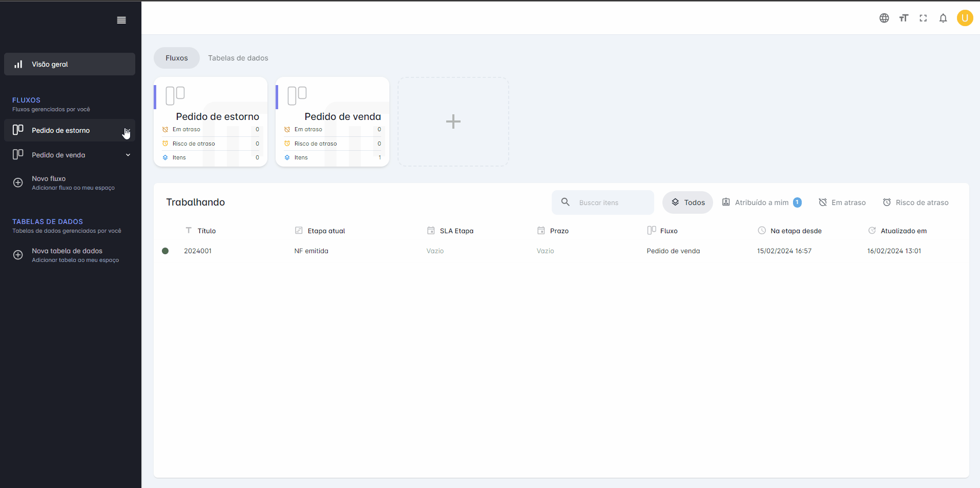
Task: Focus the Buscar itens search field
Action: point(603,202)
